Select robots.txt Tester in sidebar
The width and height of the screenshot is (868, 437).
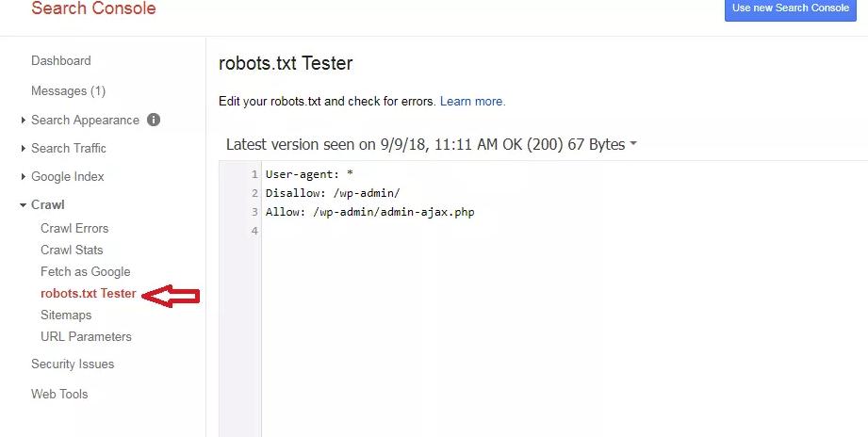point(88,294)
